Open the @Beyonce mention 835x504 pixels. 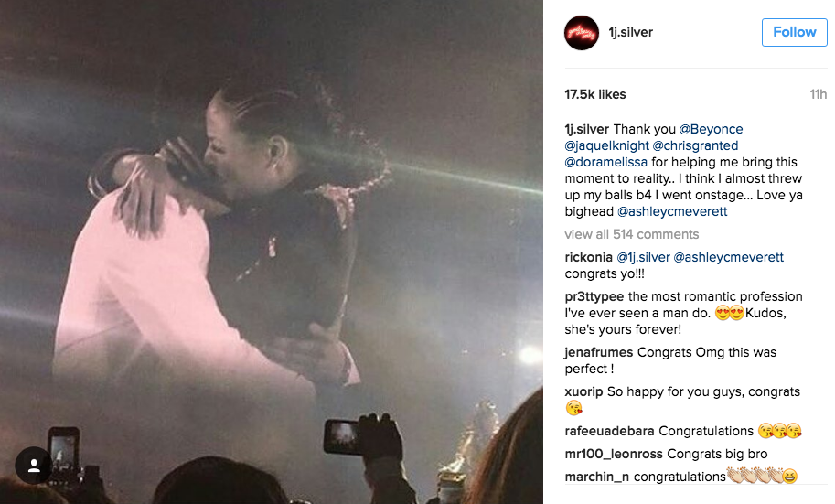pos(711,129)
